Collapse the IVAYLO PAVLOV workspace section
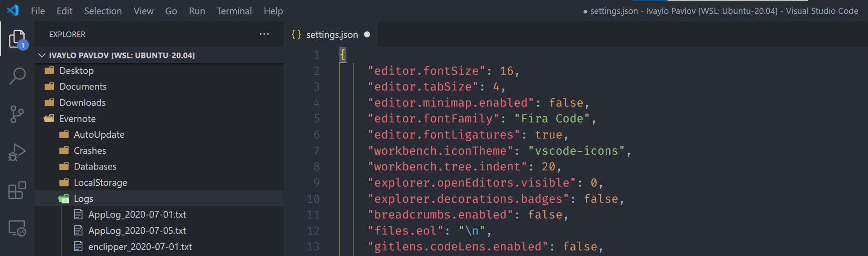 pyautogui.click(x=159, y=55)
